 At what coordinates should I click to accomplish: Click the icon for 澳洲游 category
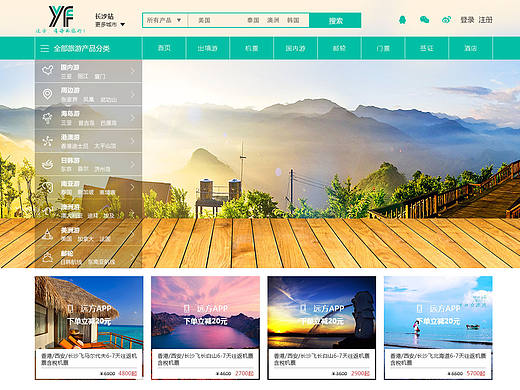coord(47,211)
